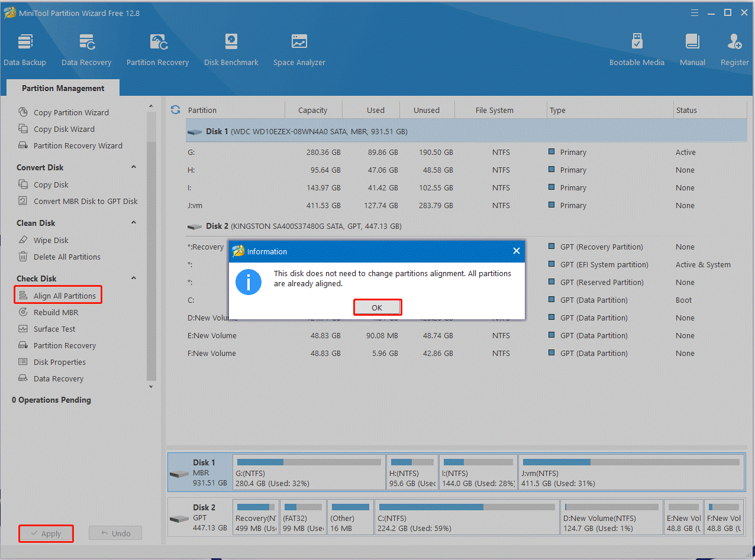The image size is (755, 560).
Task: Open the Space Analyzer
Action: tap(299, 50)
